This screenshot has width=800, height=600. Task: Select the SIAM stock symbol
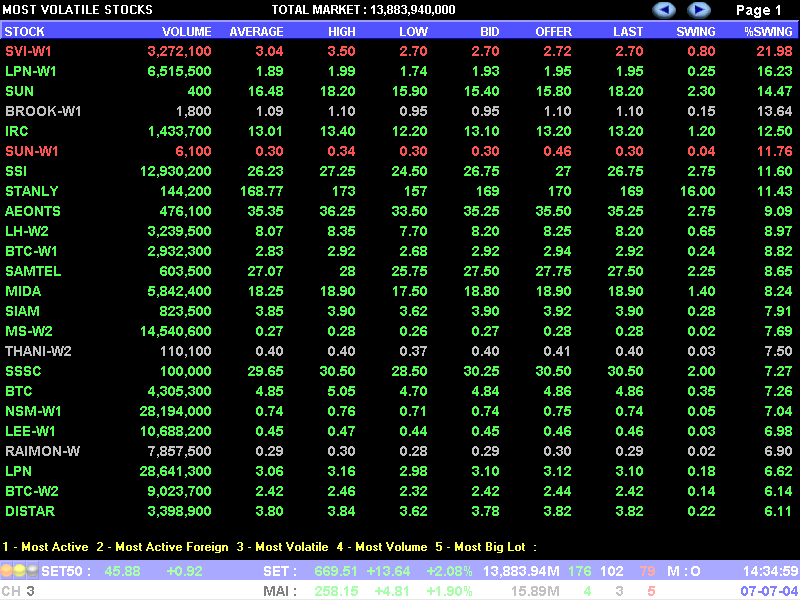(x=22, y=311)
